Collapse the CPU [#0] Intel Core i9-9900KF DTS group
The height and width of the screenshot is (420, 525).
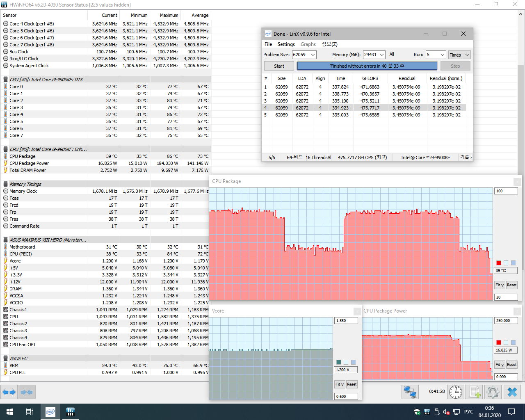tap(6, 80)
